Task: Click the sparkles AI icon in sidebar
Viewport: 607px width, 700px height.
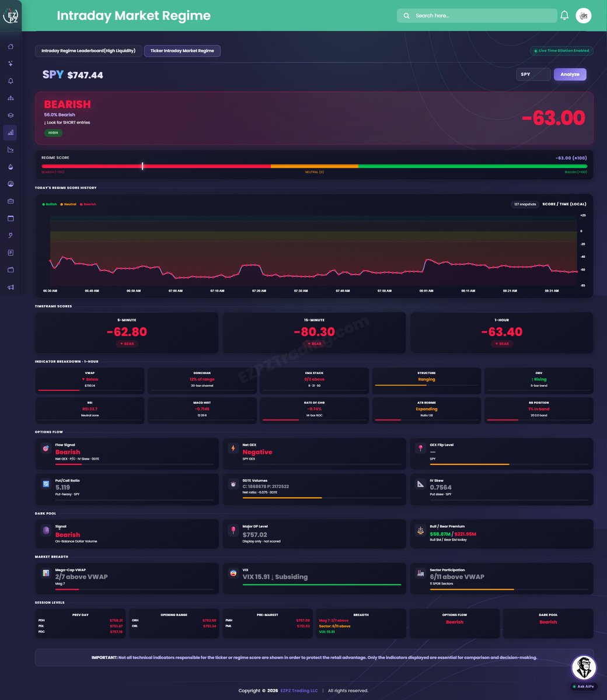Action: (11, 64)
